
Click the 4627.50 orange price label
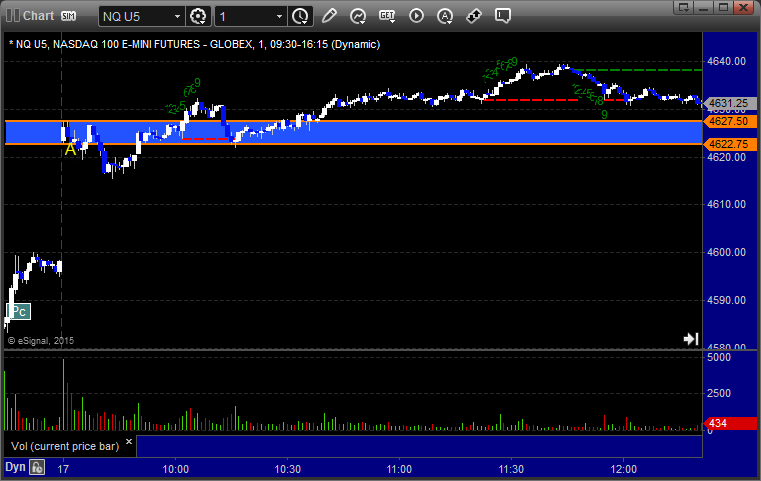729,121
